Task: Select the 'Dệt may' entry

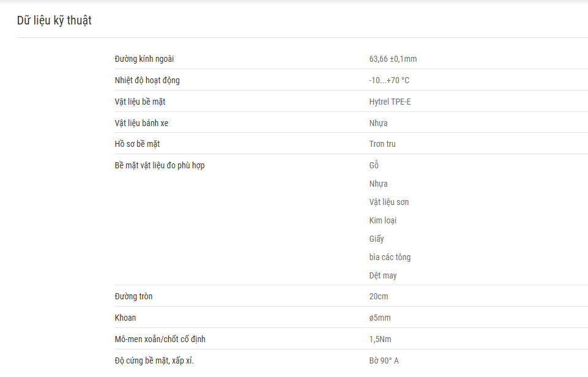Action: [x=382, y=276]
